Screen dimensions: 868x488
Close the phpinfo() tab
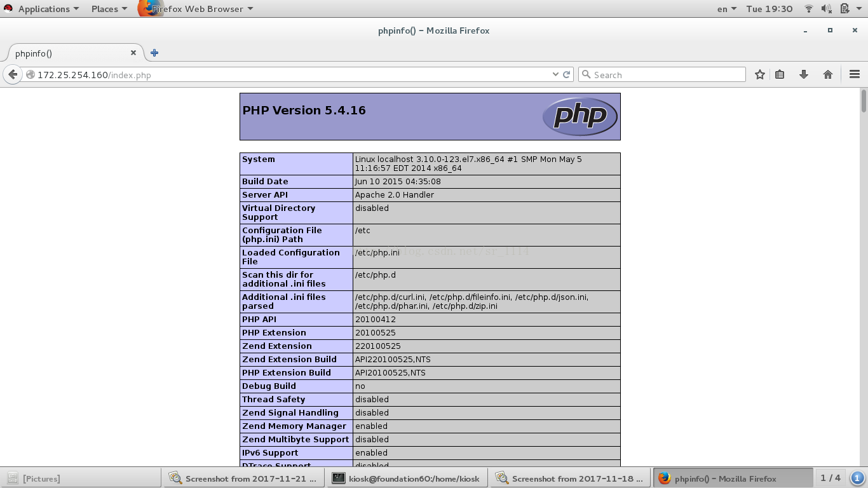[x=133, y=53]
